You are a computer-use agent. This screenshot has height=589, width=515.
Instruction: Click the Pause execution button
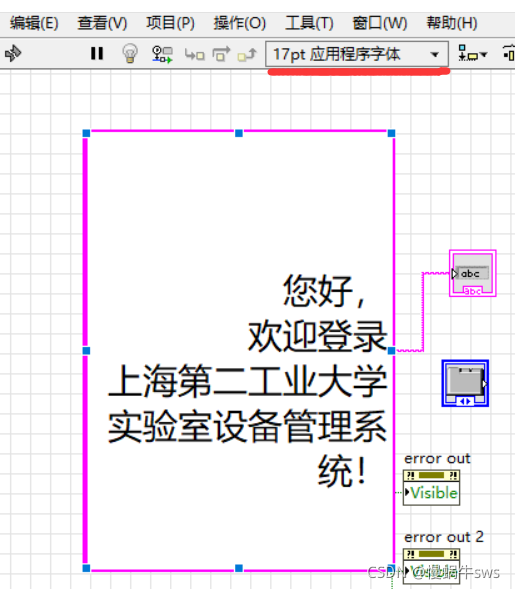click(x=97, y=53)
